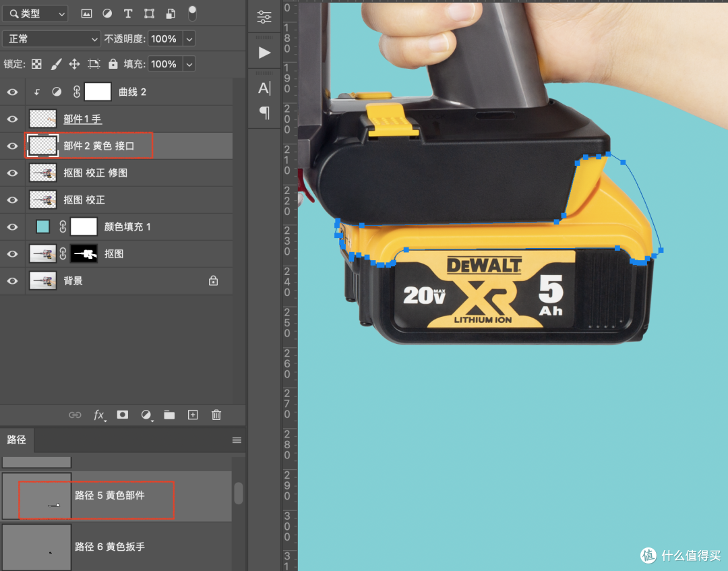Lock image pixels brush icon
The width and height of the screenshot is (728, 571).
[56, 64]
